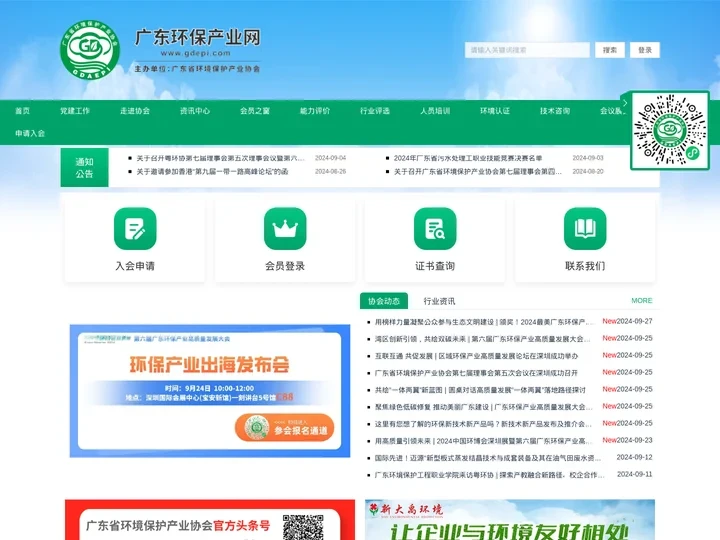Viewport: 720px width, 540px height.
Task: Click the MORE link in news panel
Action: point(641,300)
